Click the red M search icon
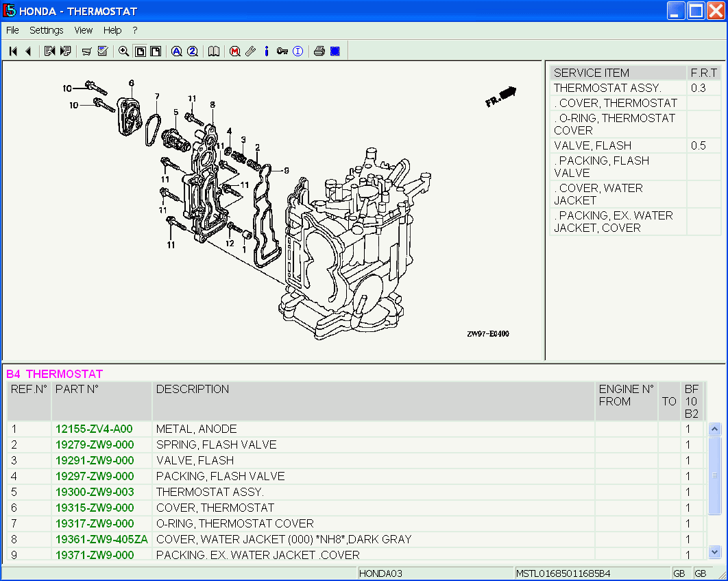This screenshot has width=728, height=581. coord(235,51)
